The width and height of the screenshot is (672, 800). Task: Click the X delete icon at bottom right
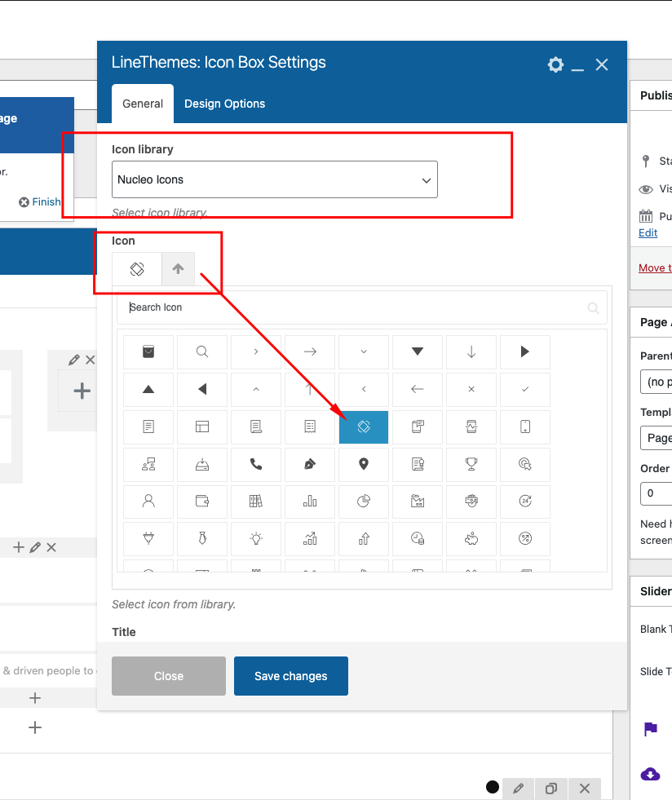click(x=585, y=789)
